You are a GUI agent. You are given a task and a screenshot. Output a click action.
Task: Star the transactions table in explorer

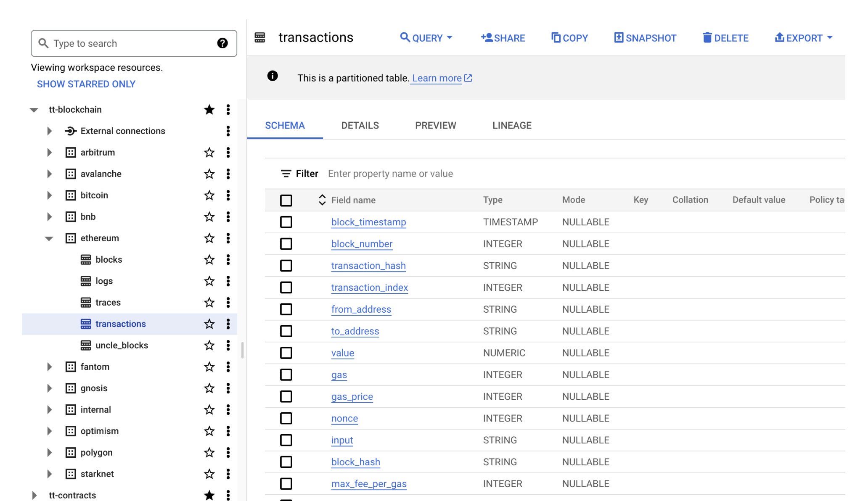click(209, 324)
